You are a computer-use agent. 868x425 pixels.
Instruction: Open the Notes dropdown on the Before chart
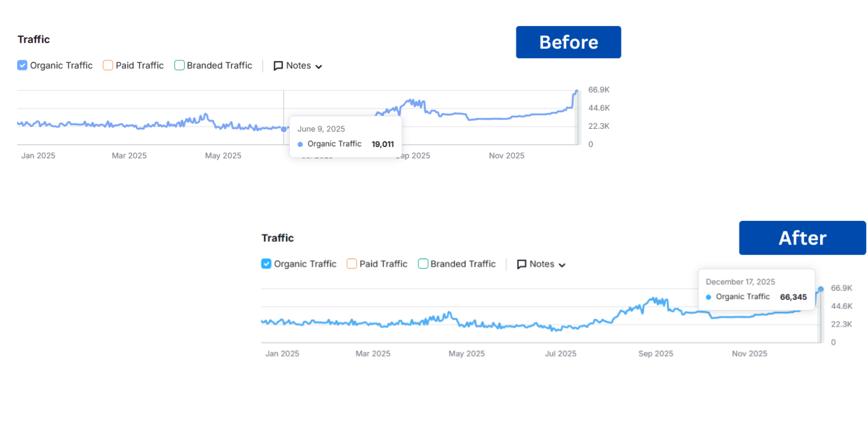click(319, 66)
